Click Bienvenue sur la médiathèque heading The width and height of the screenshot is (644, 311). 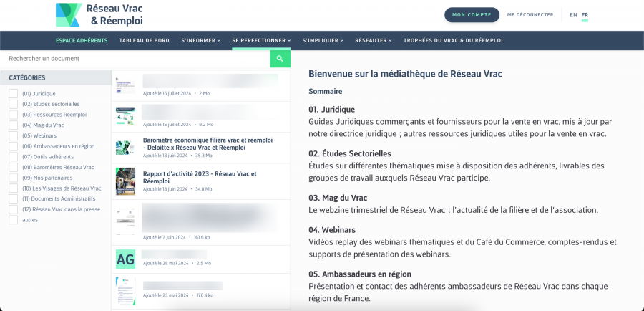(406, 74)
